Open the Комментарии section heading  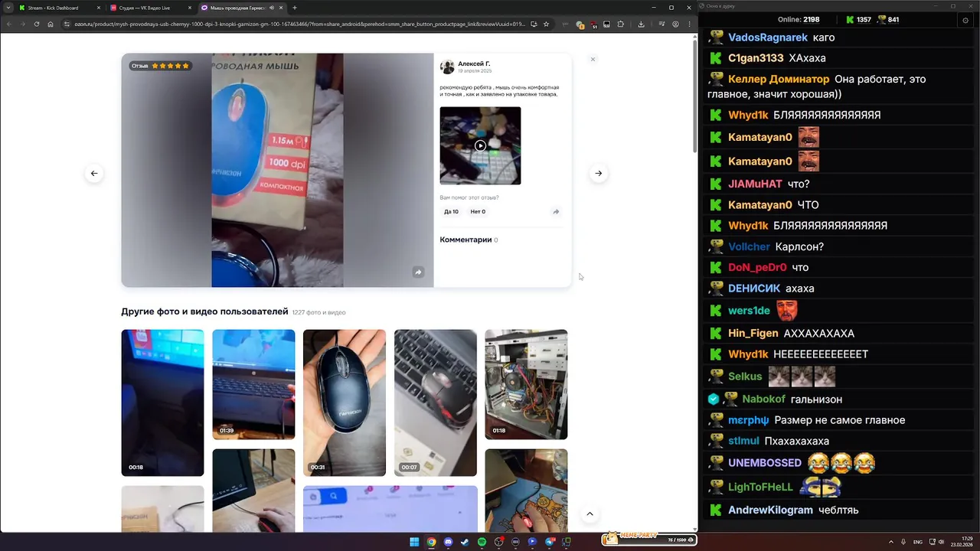coord(465,240)
